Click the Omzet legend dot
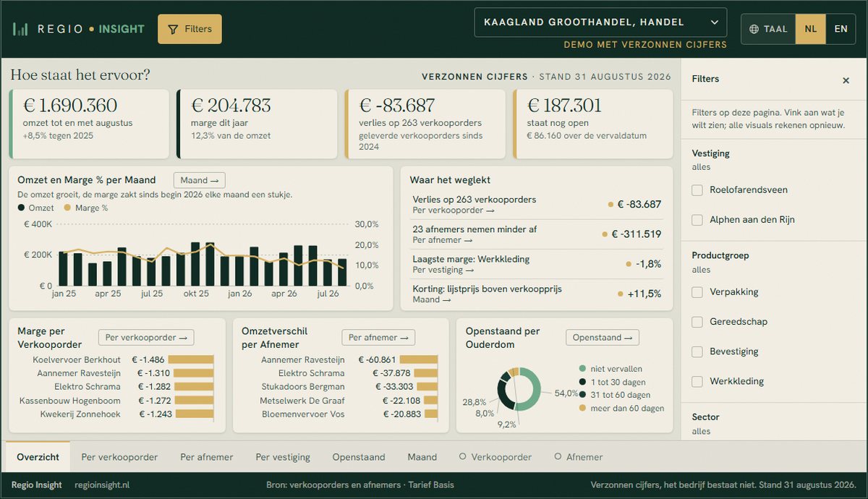 coord(21,208)
